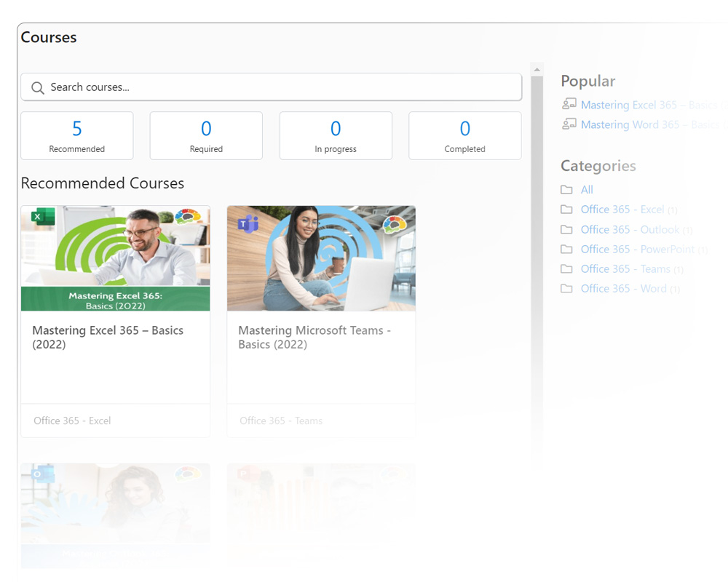Show the 5 Recommended courses filter
The height and width of the screenshot is (582, 728).
(77, 135)
